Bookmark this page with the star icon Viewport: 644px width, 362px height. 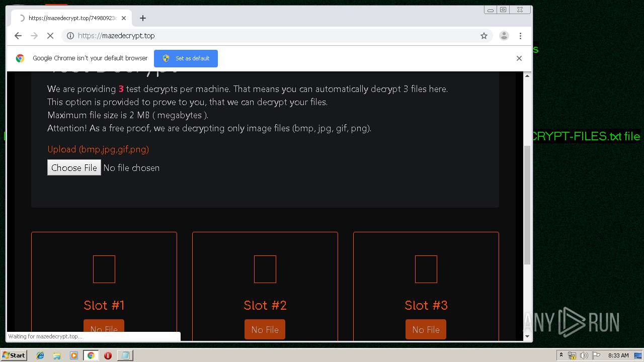[x=484, y=36]
